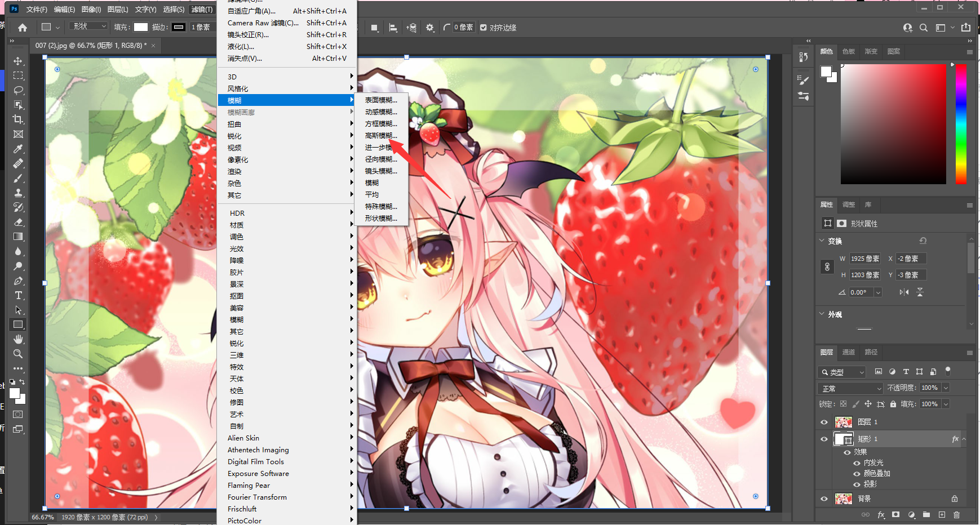Hide the 图层 1 layer visibility
980x525 pixels.
[824, 422]
